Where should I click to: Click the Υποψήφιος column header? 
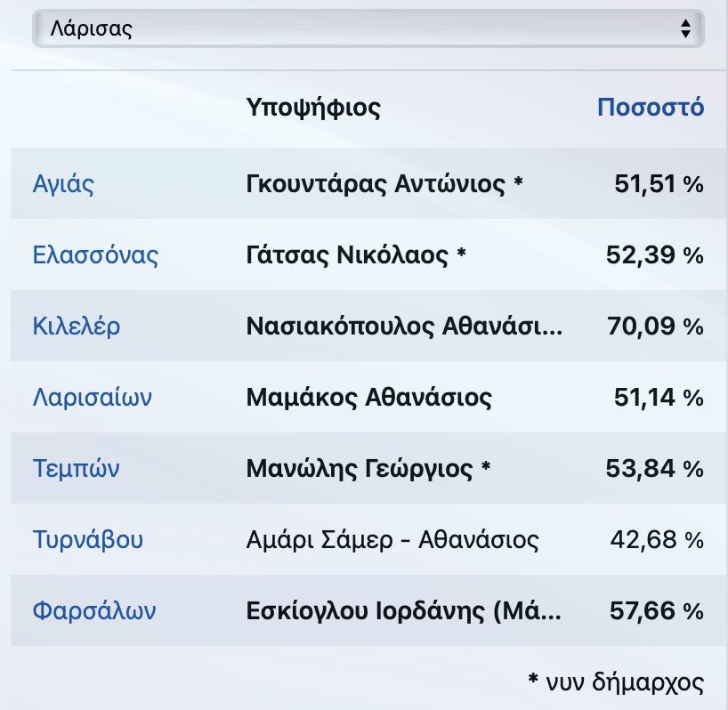point(313,109)
